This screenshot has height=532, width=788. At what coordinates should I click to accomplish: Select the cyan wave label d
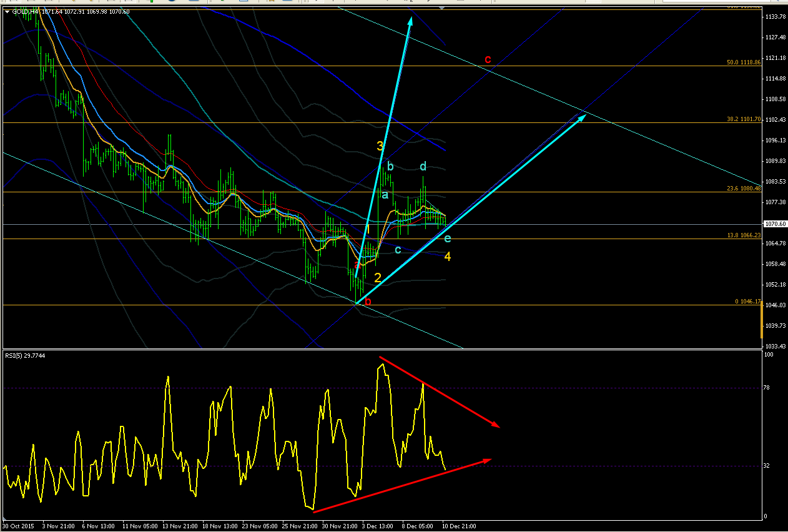(423, 166)
